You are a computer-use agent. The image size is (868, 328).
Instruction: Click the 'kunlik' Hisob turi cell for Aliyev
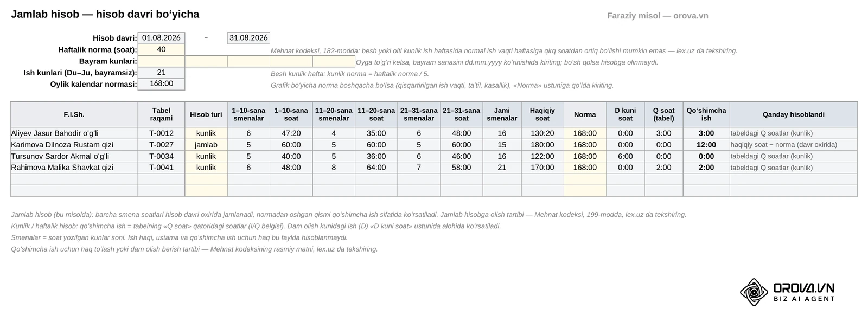(x=206, y=133)
